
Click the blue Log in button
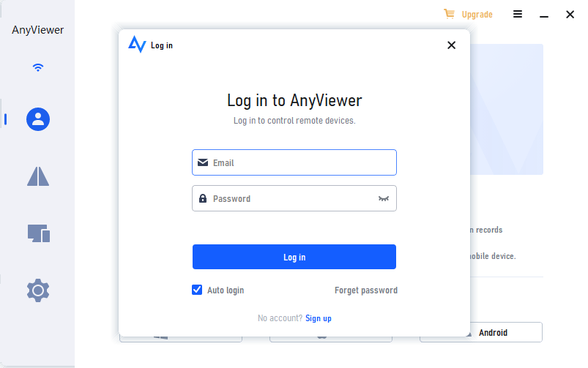click(x=294, y=257)
